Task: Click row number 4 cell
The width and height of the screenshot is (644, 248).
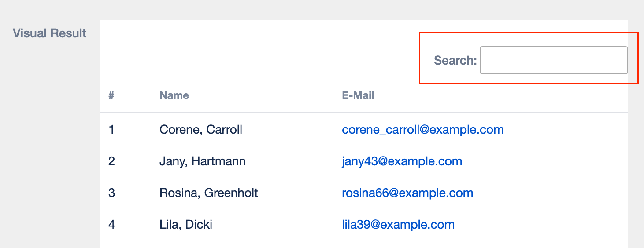Action: [111, 225]
